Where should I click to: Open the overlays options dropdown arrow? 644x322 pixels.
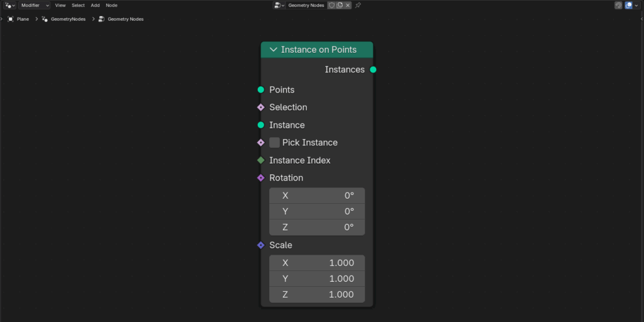click(x=636, y=5)
